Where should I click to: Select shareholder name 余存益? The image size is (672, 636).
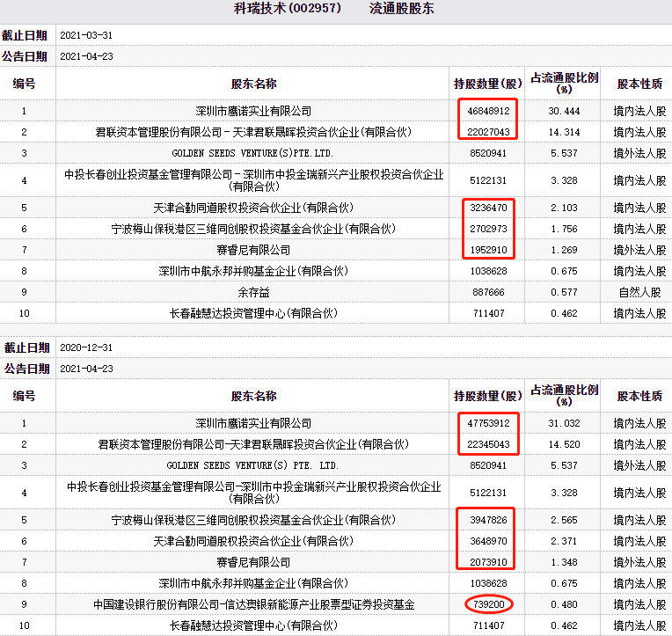coord(253,292)
